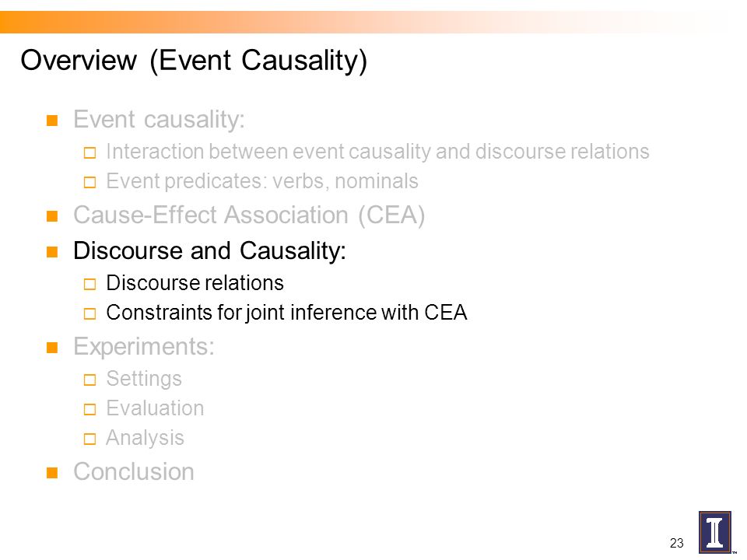Click the University of Illinois logo icon

coord(714,532)
